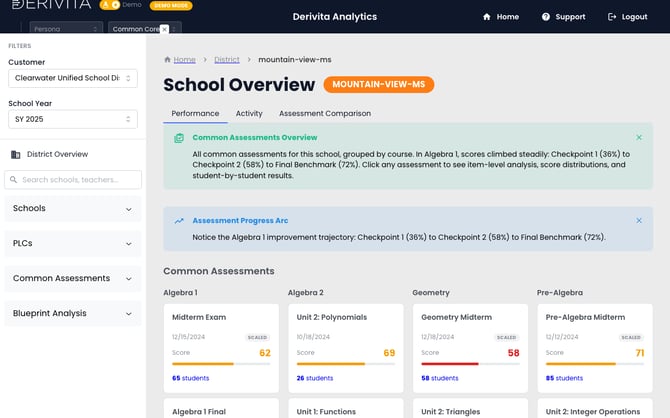Expand the Schools section

73,209
